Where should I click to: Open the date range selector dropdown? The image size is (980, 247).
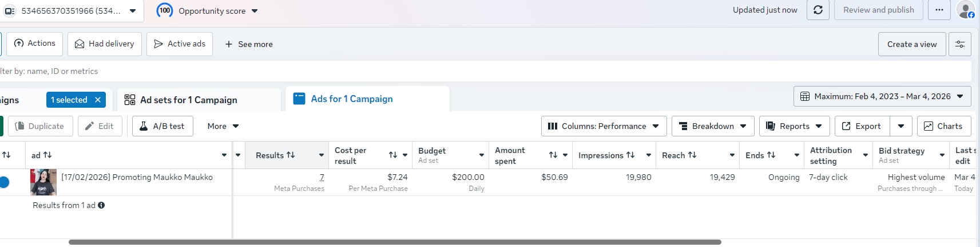[x=882, y=96]
